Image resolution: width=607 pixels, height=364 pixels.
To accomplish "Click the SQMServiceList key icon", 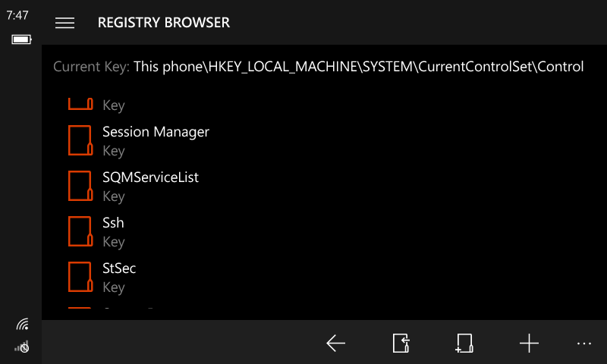I will pyautogui.click(x=80, y=186).
